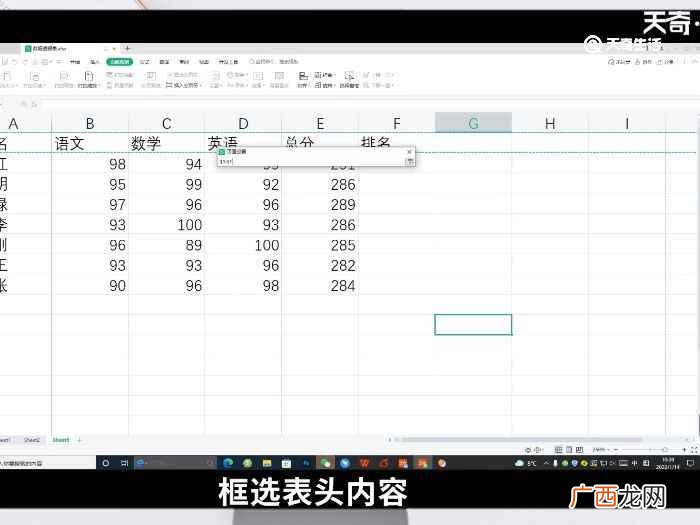Viewport: 700px width, 525px height.
Task: Open the Formulas ribbon tab
Action: pyautogui.click(x=145, y=62)
